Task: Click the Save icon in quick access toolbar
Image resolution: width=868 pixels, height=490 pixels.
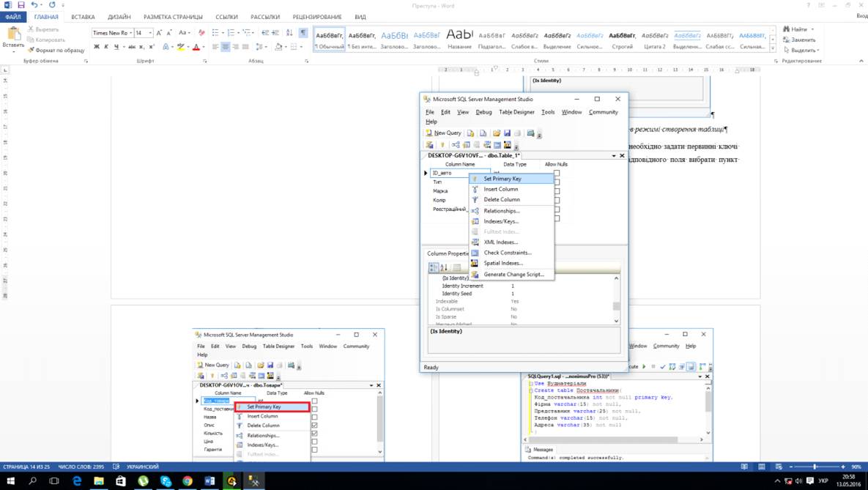Action: tap(21, 5)
